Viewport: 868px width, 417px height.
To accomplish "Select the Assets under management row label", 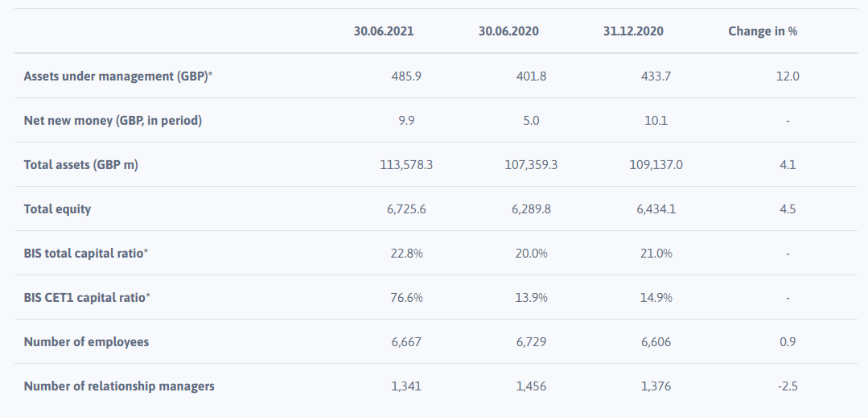I will point(117,76).
